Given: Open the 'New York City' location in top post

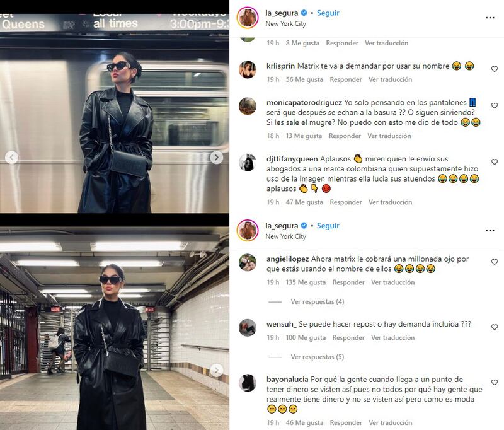Looking at the screenshot, I should [286, 24].
